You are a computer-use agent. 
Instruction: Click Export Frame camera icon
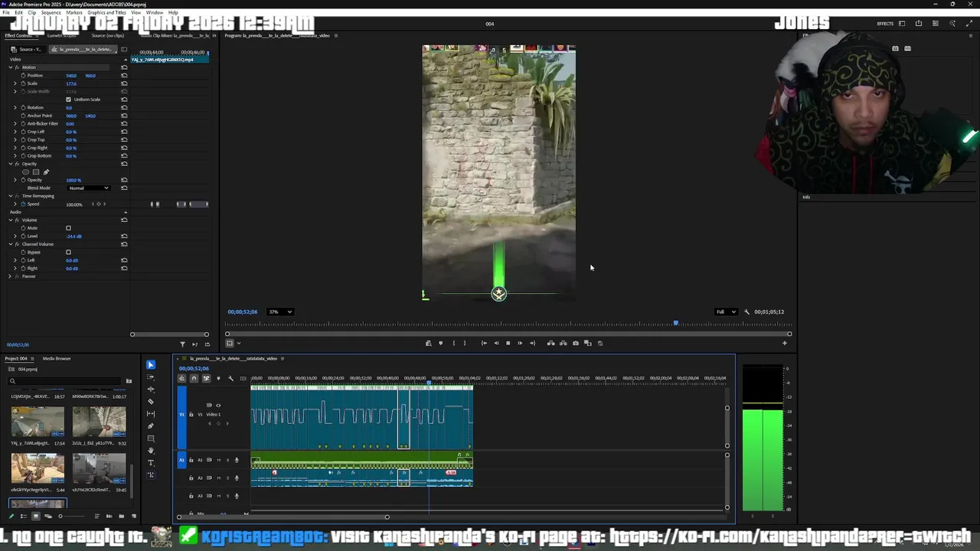pyautogui.click(x=576, y=343)
